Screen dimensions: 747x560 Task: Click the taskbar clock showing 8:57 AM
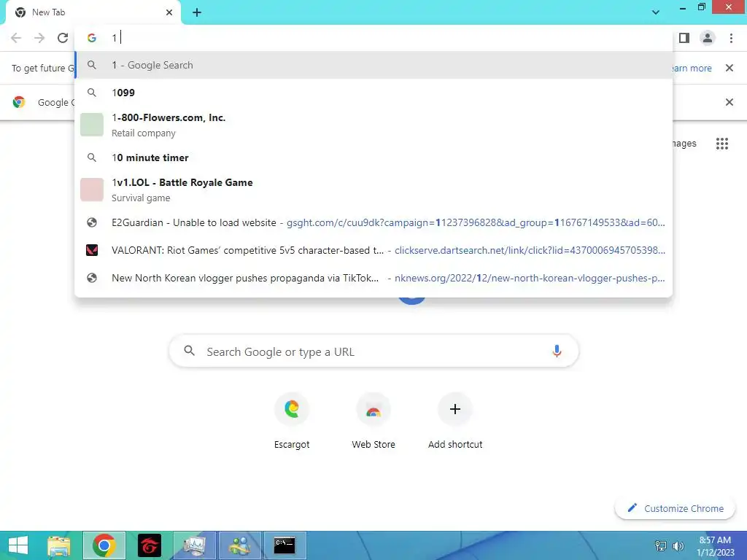point(715,546)
